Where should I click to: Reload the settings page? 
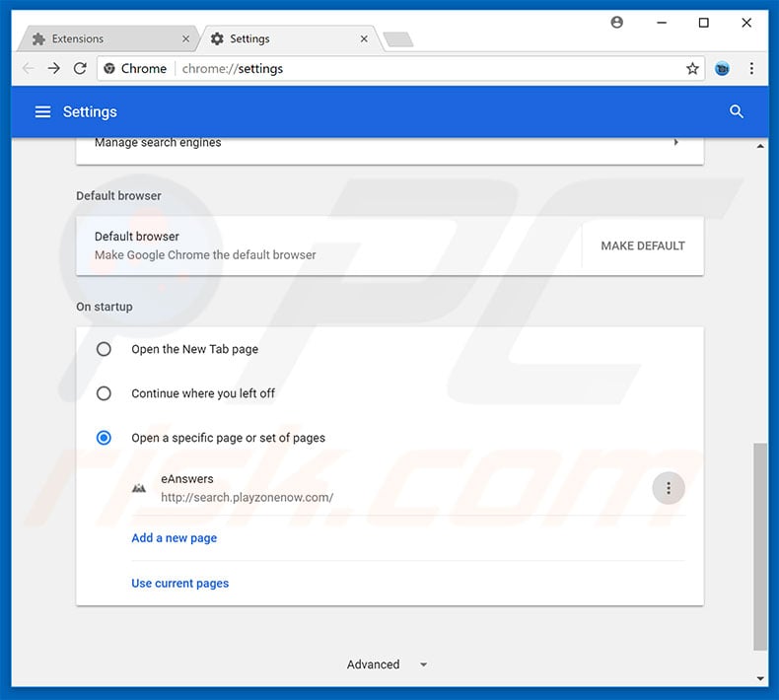(x=80, y=69)
